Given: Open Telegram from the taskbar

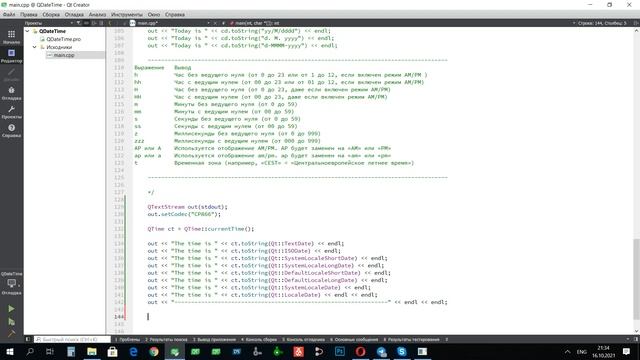Looking at the screenshot, I should 381,351.
